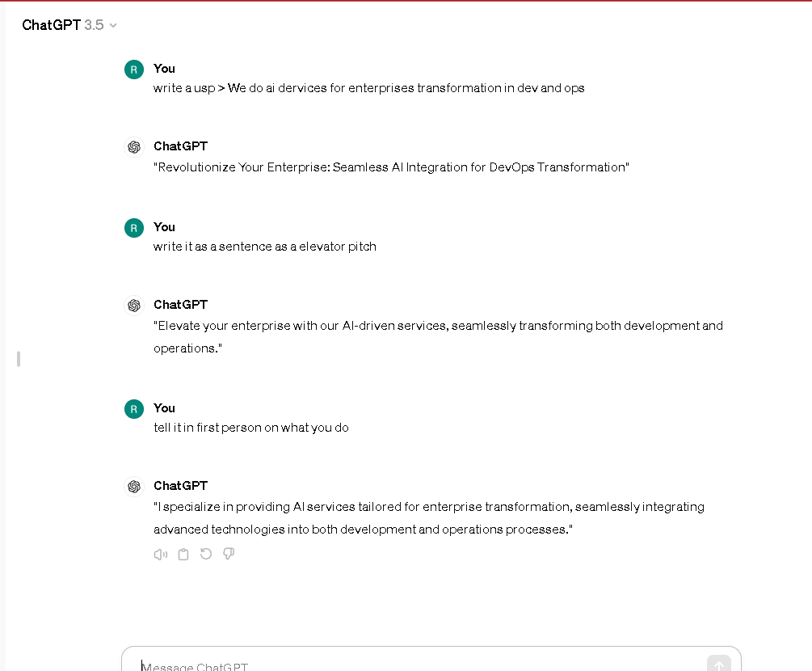The image size is (812, 671).
Task: Toggle the sidebar handle on left edge
Action: pos(19,359)
